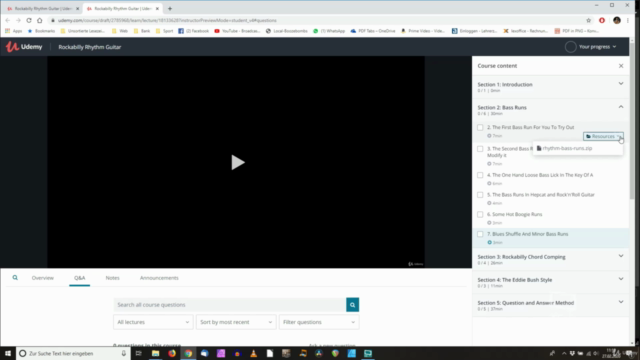Open the Apps bookmark shortcut
Image resolution: width=640 pixels, height=360 pixels.
(13, 31)
